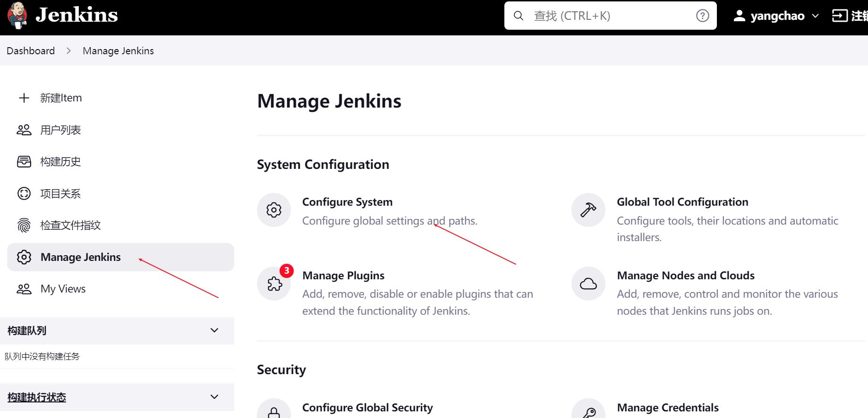Click the 注销 logout icon
The width and height of the screenshot is (868, 418).
[840, 16]
